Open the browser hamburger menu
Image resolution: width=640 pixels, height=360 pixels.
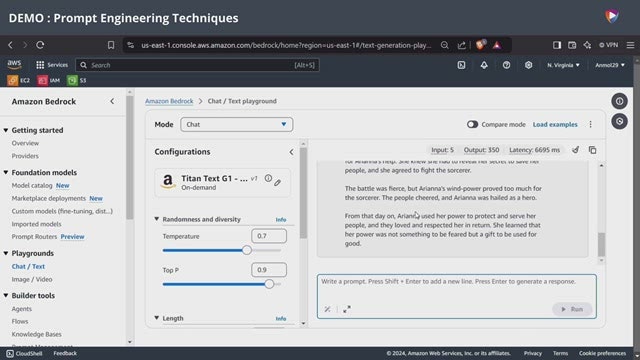pos(630,45)
